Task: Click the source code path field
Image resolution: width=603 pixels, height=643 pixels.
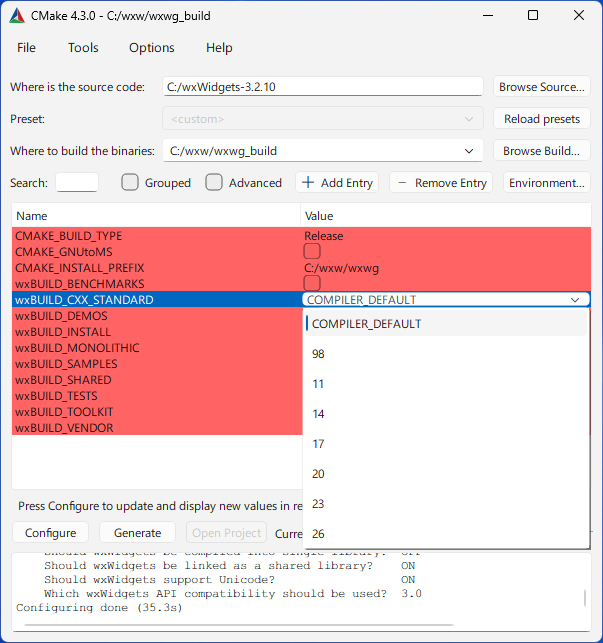Action: [323, 87]
